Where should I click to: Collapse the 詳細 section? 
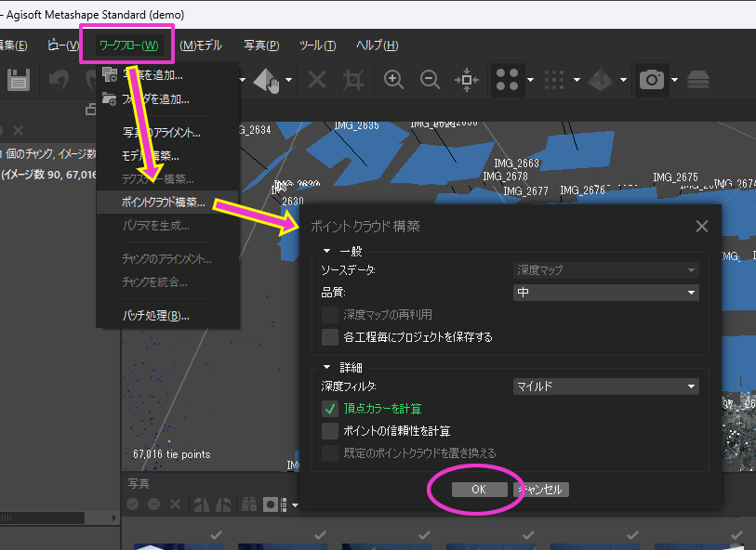[327, 368]
